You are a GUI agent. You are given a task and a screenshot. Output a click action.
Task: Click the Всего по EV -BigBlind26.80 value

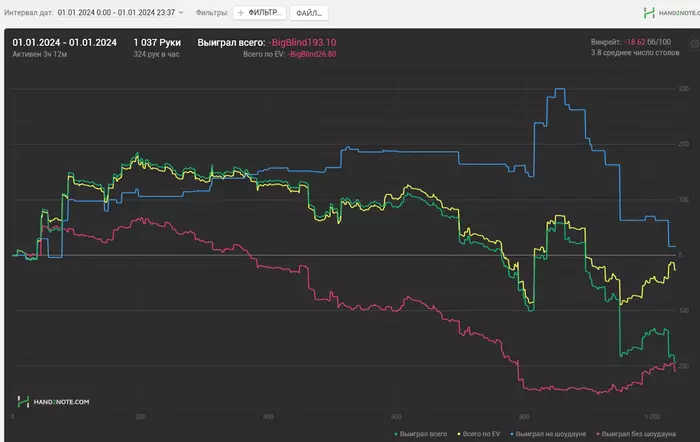tap(290, 54)
